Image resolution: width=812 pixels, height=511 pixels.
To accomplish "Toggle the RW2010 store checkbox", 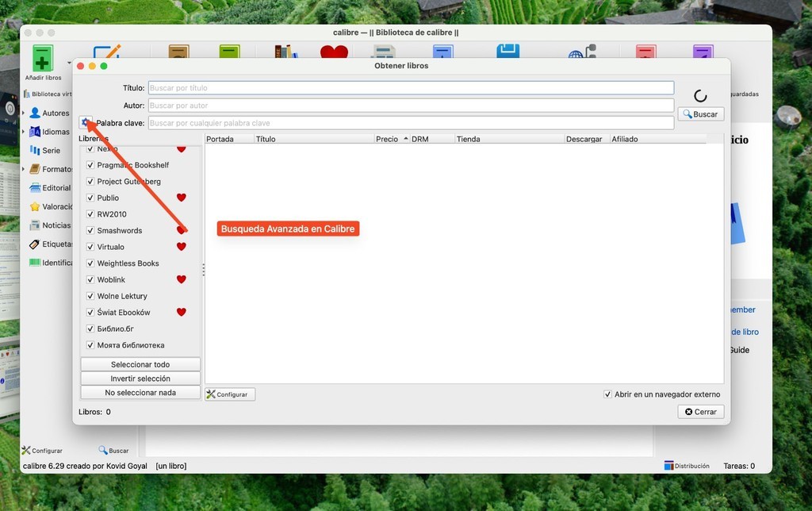I will click(x=90, y=214).
